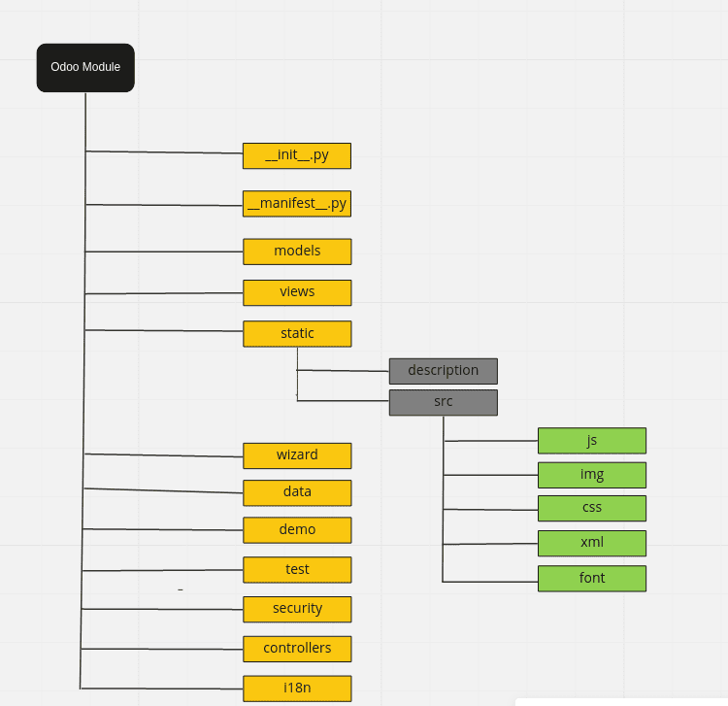Select the controllers folder box

point(297,649)
